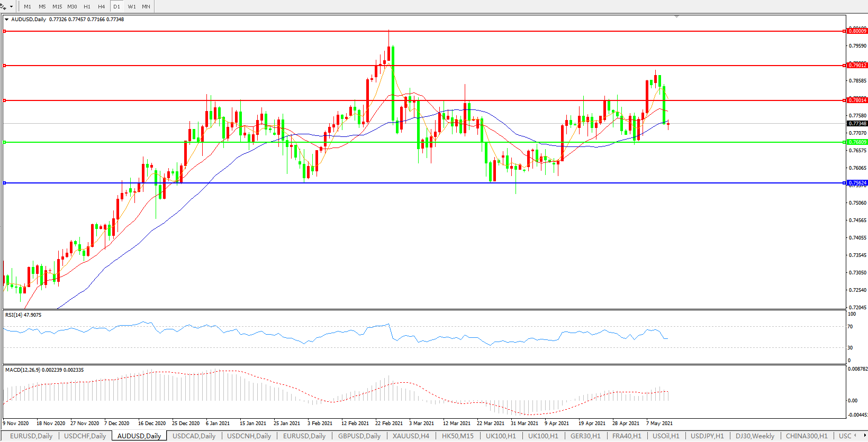Click the RSI(14) indicator label
Viewport: 868px width, 442px height.
(23, 315)
